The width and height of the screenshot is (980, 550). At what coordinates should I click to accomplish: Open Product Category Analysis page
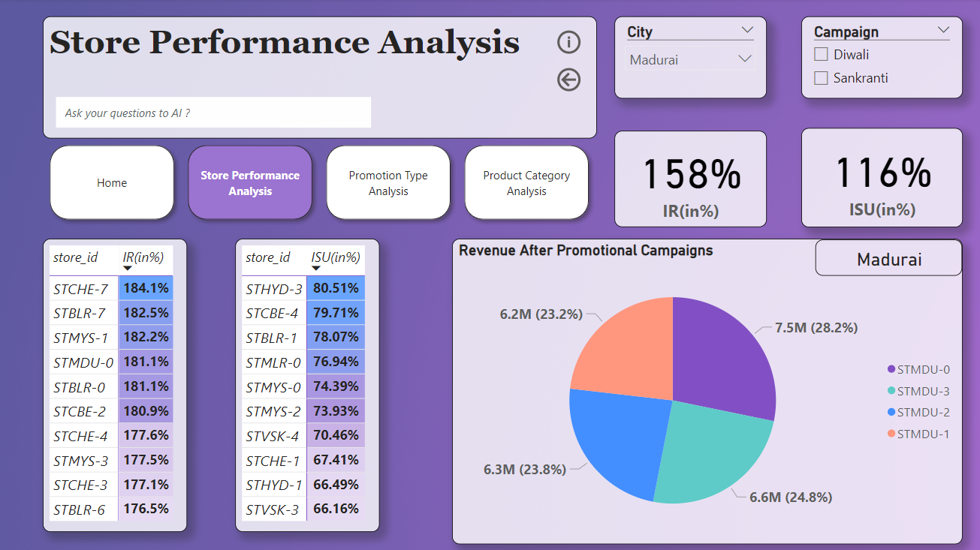coord(526,183)
